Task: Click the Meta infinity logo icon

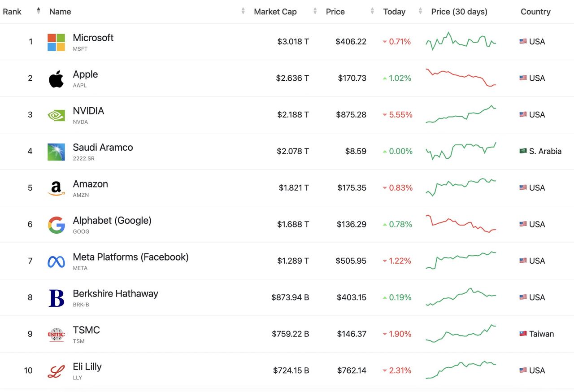Action: click(x=56, y=261)
